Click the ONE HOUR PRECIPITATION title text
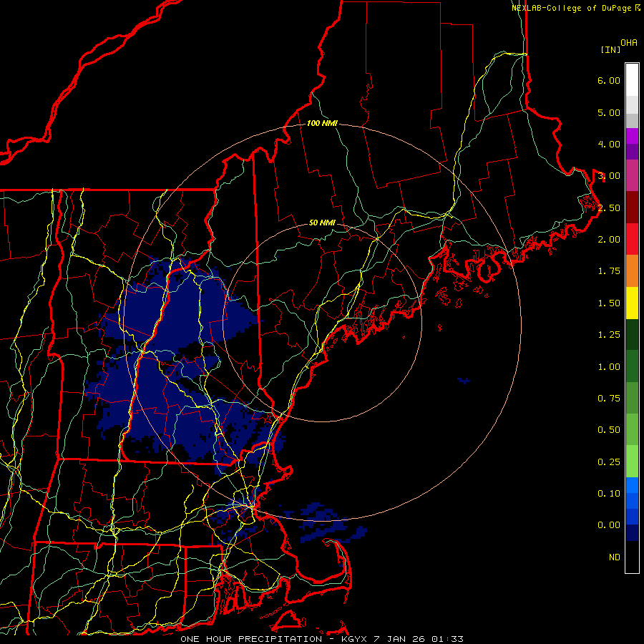Image resolution: width=644 pixels, height=644 pixels. coord(251,639)
